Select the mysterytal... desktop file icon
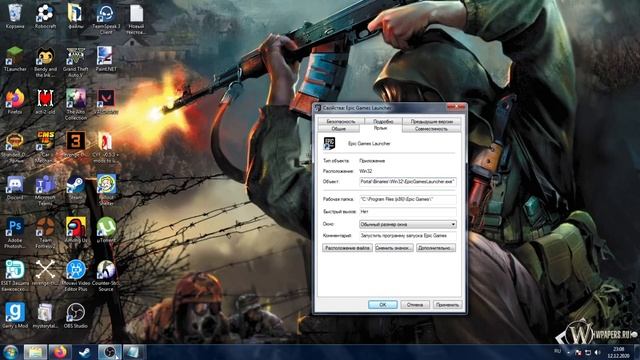Image resolution: width=640 pixels, height=360 pixels. [45, 315]
